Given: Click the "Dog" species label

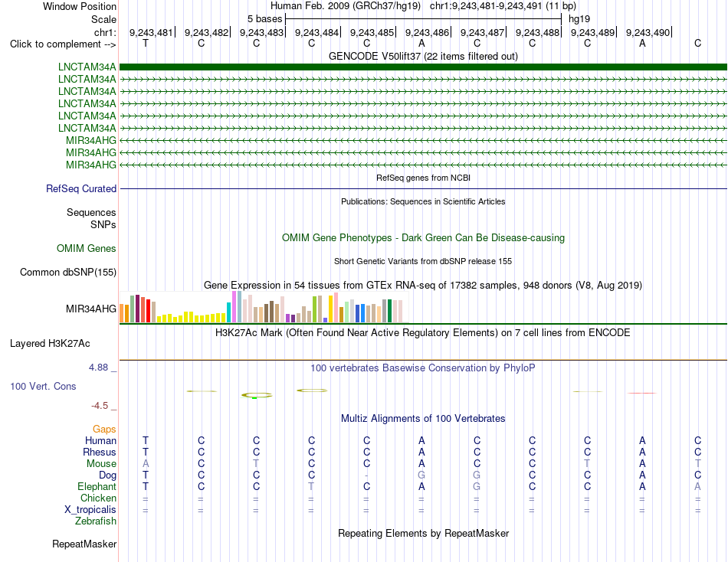Looking at the screenshot, I should pyautogui.click(x=107, y=475).
